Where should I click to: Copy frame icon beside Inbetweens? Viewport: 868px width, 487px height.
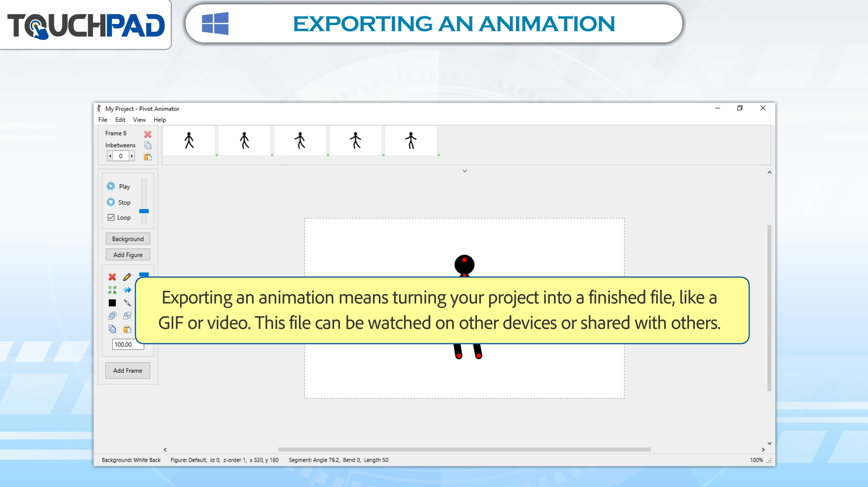[x=147, y=145]
